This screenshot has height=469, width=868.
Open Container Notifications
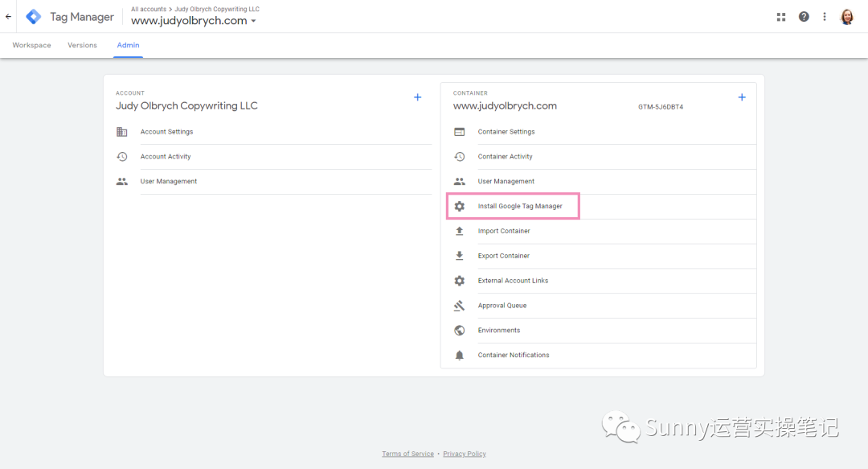coord(514,356)
